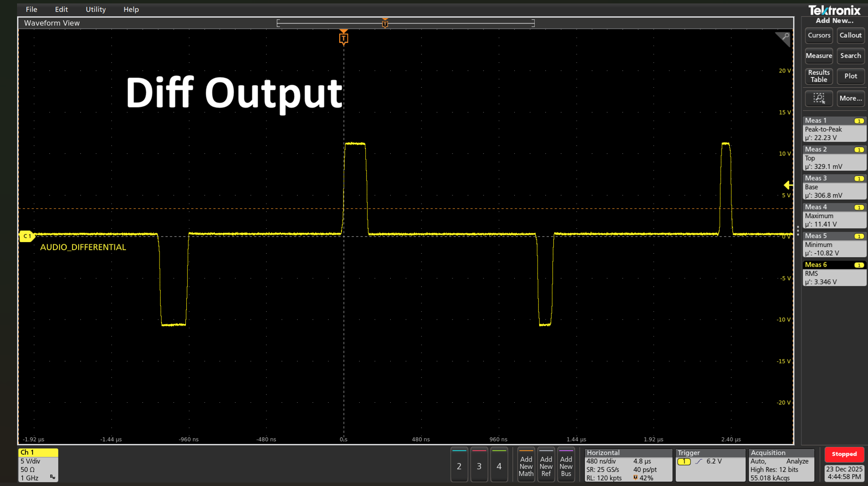The height and width of the screenshot is (486, 868).
Task: Click the "-960 ns" time axis label
Action: (x=189, y=439)
